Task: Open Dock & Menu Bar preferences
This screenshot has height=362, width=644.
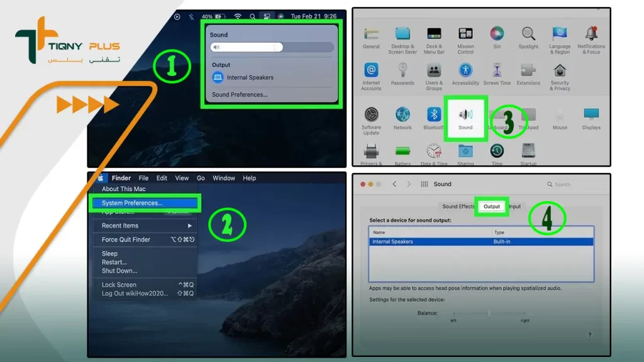Action: point(434,34)
